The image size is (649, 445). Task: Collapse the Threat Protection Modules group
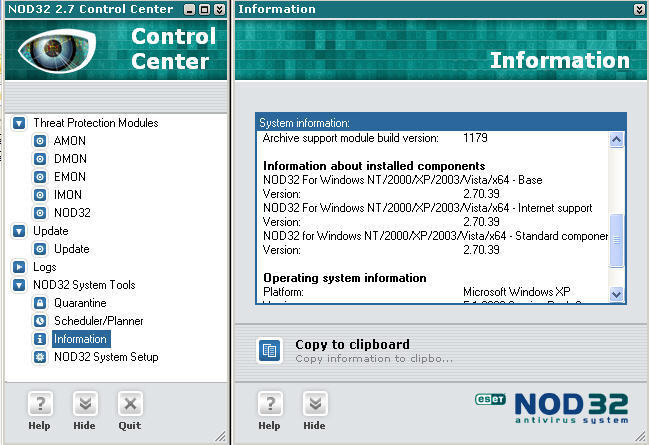point(19,123)
